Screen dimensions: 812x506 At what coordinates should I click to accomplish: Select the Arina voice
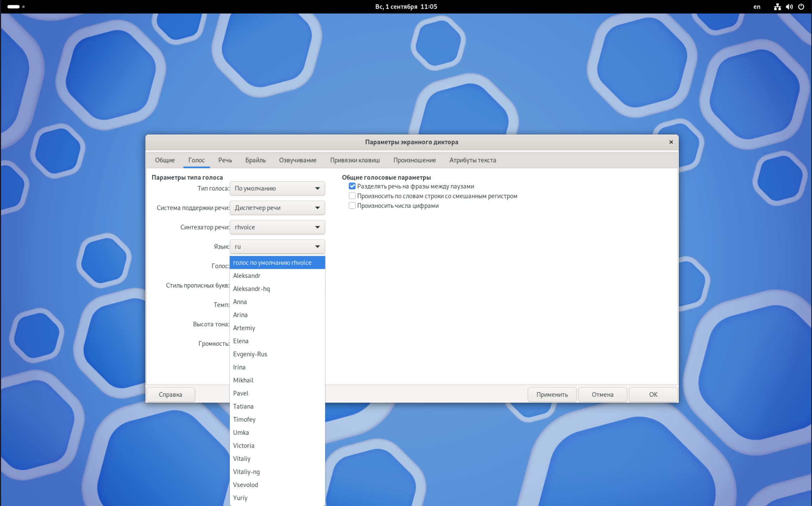coord(277,315)
